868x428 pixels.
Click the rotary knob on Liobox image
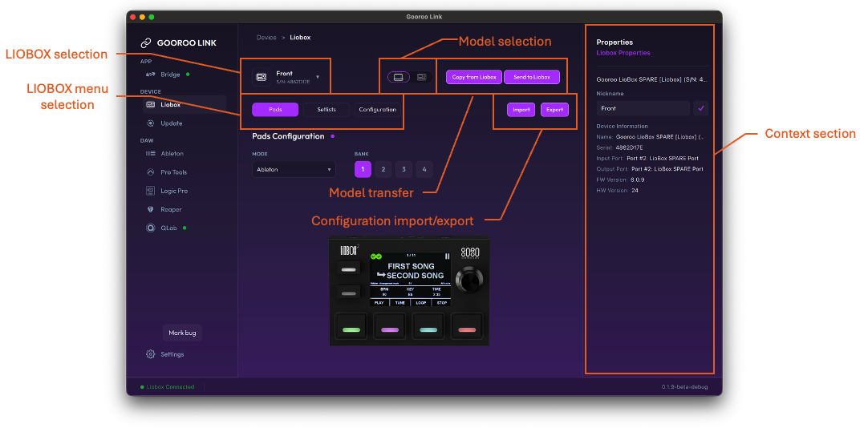(469, 281)
